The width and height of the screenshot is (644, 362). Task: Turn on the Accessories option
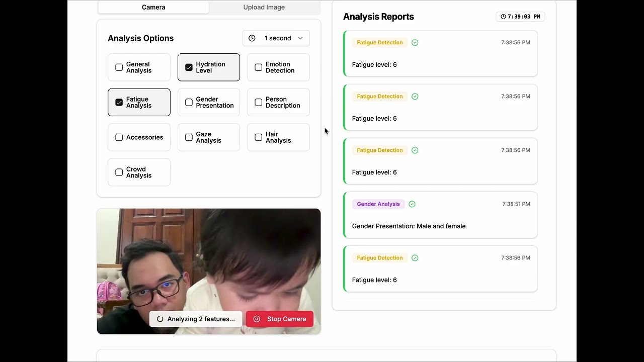[119, 137]
